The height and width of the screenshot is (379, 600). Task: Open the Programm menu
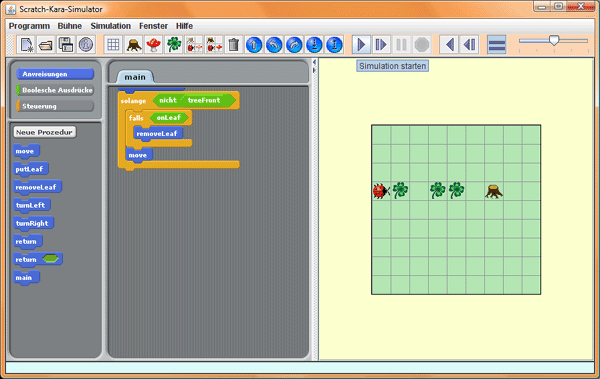tap(29, 26)
